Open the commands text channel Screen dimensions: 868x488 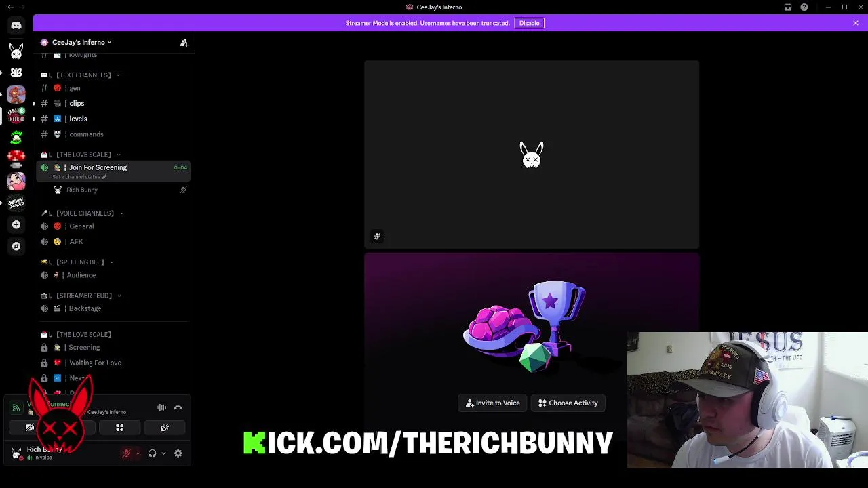[x=113, y=134]
